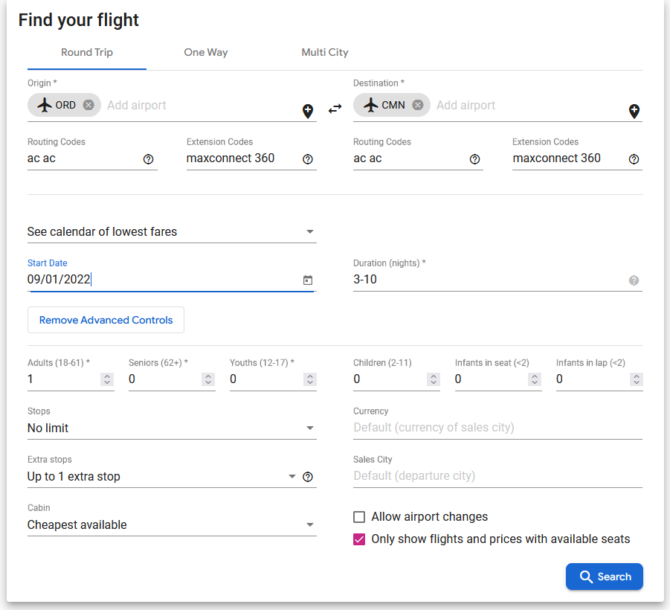This screenshot has width=670, height=610.
Task: Show help for Duration nights field
Action: (634, 280)
